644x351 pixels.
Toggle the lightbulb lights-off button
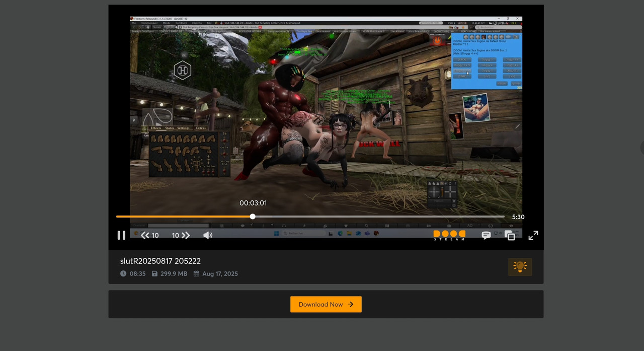click(520, 266)
